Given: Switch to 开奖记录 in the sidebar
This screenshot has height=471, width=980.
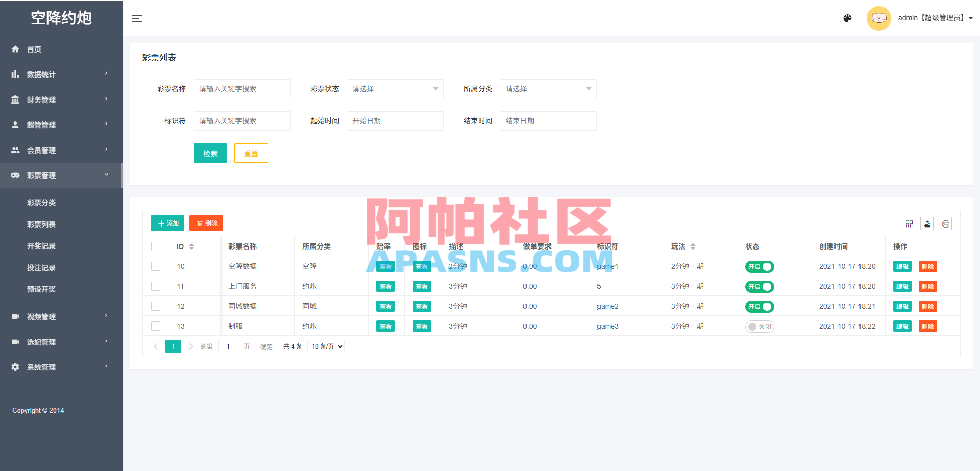Looking at the screenshot, I should click(x=41, y=245).
